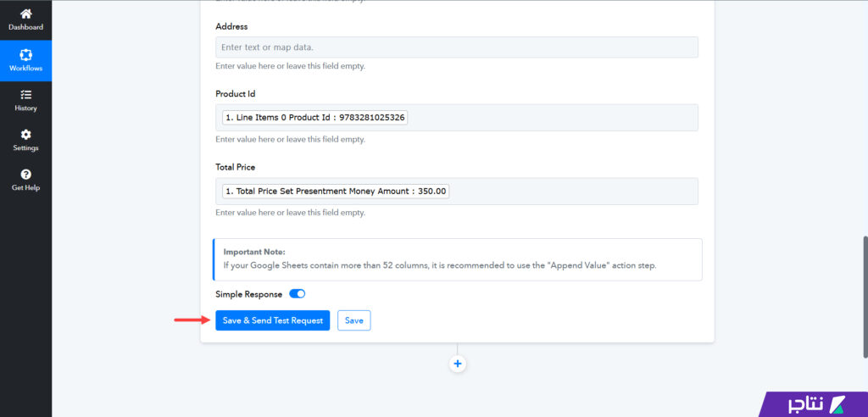Focus the Address input field
This screenshot has width=868, height=417.
[x=457, y=47]
